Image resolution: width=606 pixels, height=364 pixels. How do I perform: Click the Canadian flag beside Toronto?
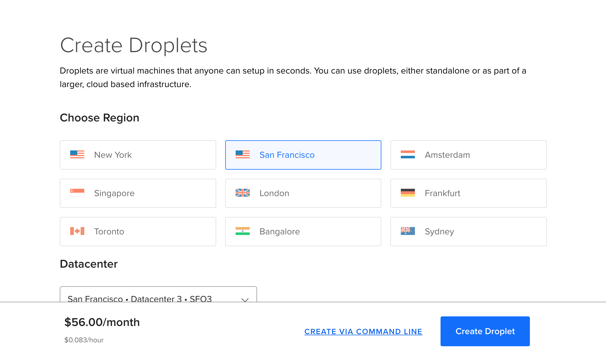pos(77,231)
